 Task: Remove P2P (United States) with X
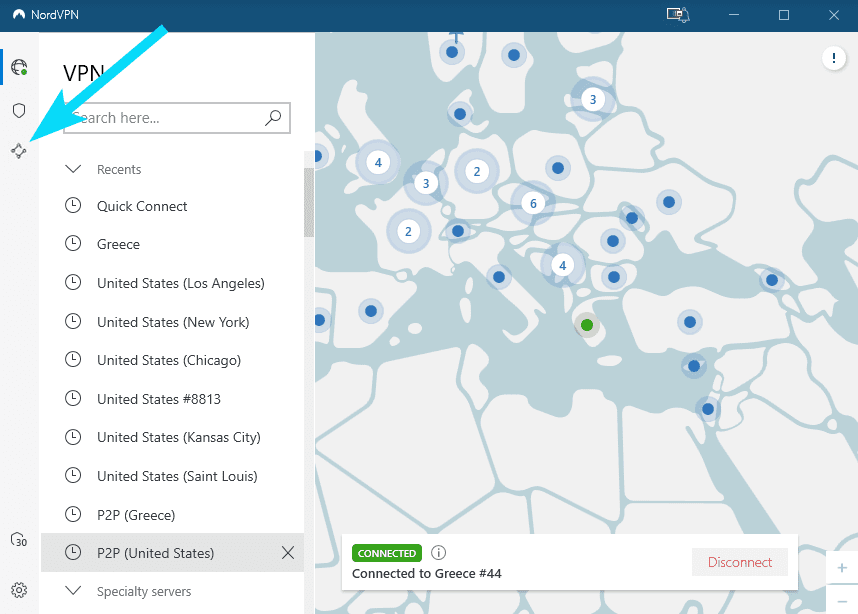288,553
